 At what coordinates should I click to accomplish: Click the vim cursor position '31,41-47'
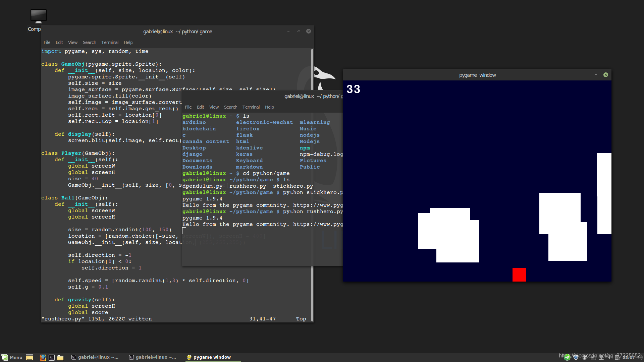[263, 319]
